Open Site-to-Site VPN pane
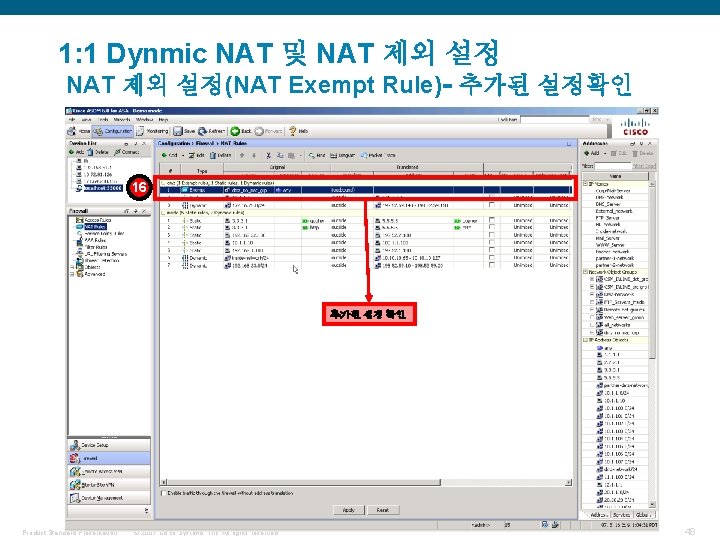 click(x=109, y=484)
